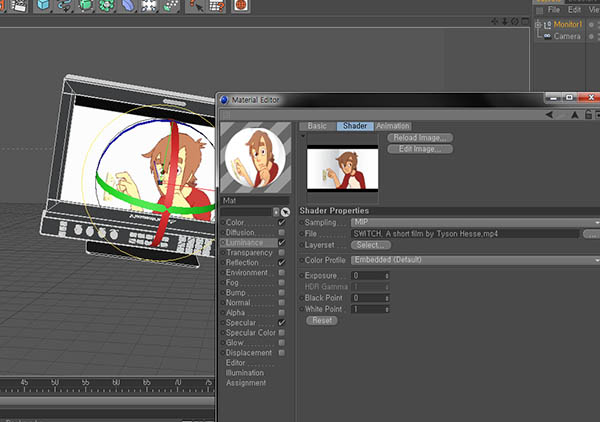Click the shader texture preview thumbnail
Image resolution: width=600 pixels, height=422 pixels.
pos(342,168)
